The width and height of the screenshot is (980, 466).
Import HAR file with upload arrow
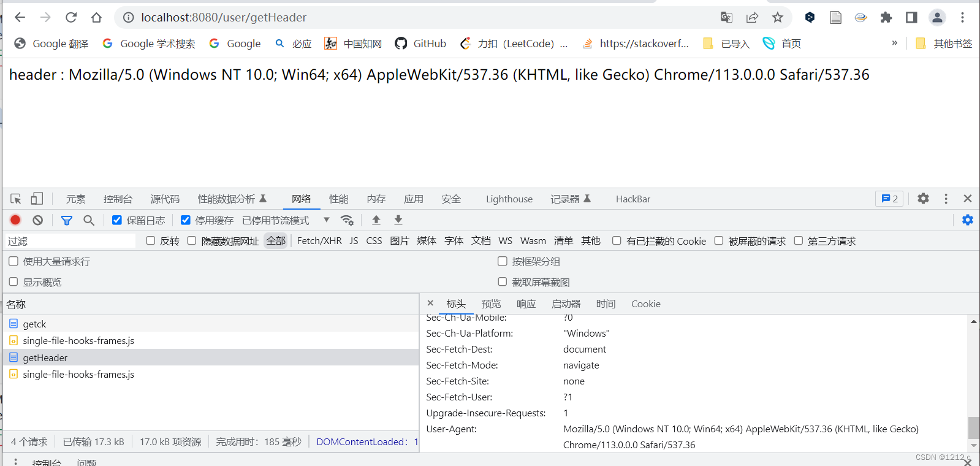point(376,220)
